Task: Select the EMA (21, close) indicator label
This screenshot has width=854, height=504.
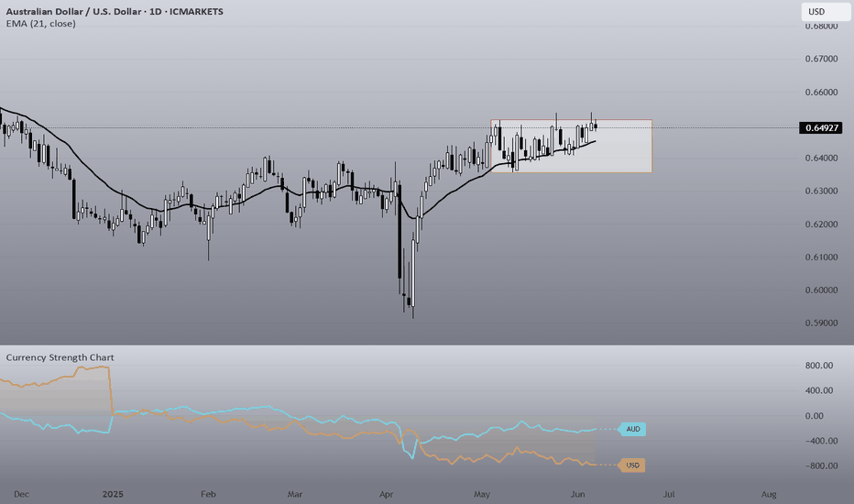Action: [x=41, y=24]
